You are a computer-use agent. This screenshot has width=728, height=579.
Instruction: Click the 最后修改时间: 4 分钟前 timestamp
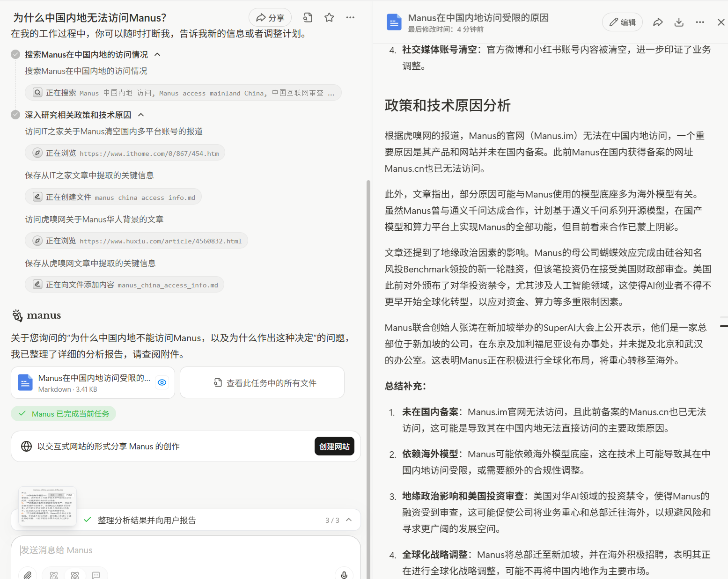(x=446, y=29)
